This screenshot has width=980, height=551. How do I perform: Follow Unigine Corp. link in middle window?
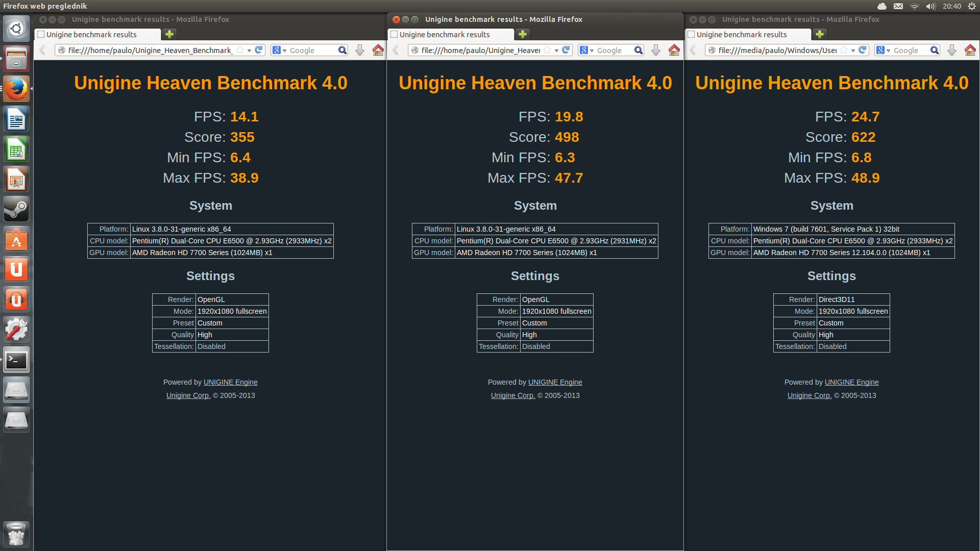point(513,395)
